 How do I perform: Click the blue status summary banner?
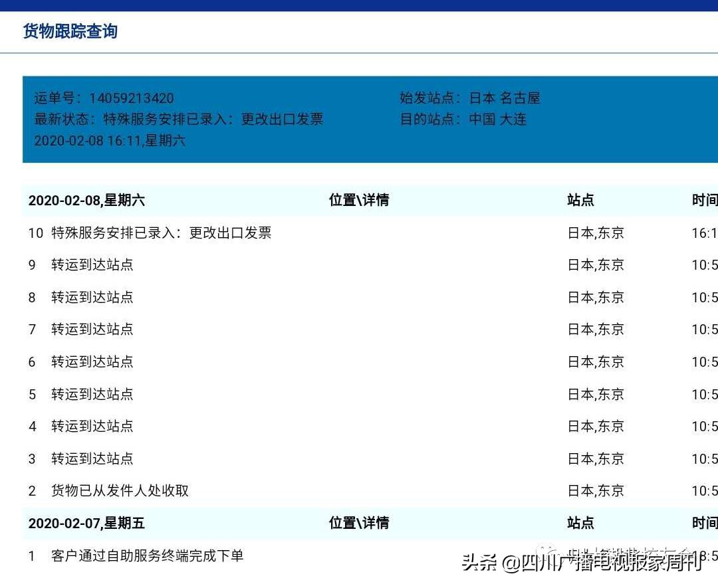[359, 118]
